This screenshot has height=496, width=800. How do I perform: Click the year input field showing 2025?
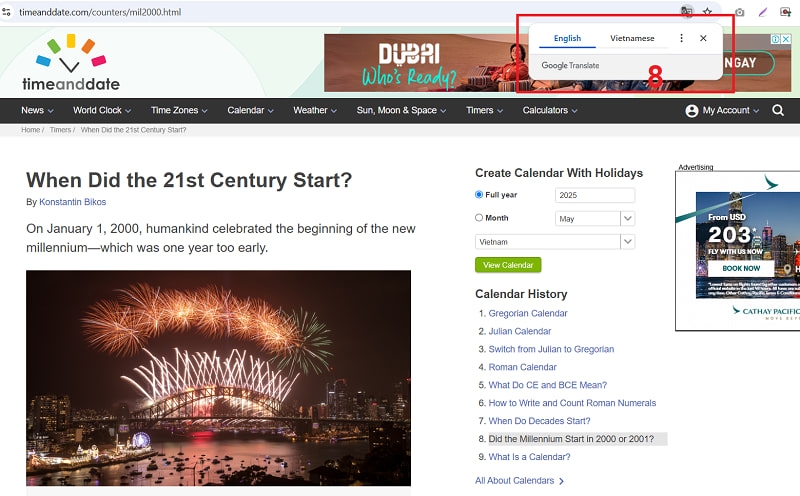(x=594, y=195)
